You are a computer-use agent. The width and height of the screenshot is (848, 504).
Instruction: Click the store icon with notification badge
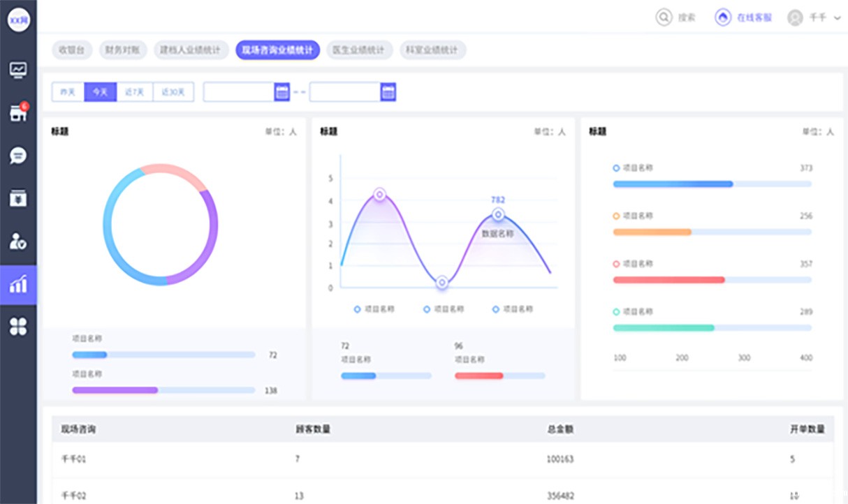click(18, 113)
